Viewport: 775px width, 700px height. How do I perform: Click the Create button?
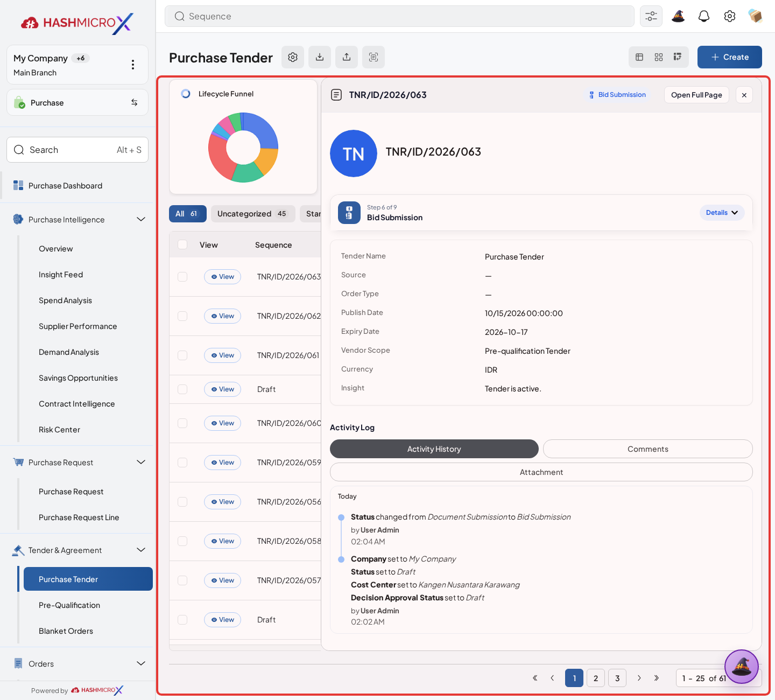click(x=730, y=57)
